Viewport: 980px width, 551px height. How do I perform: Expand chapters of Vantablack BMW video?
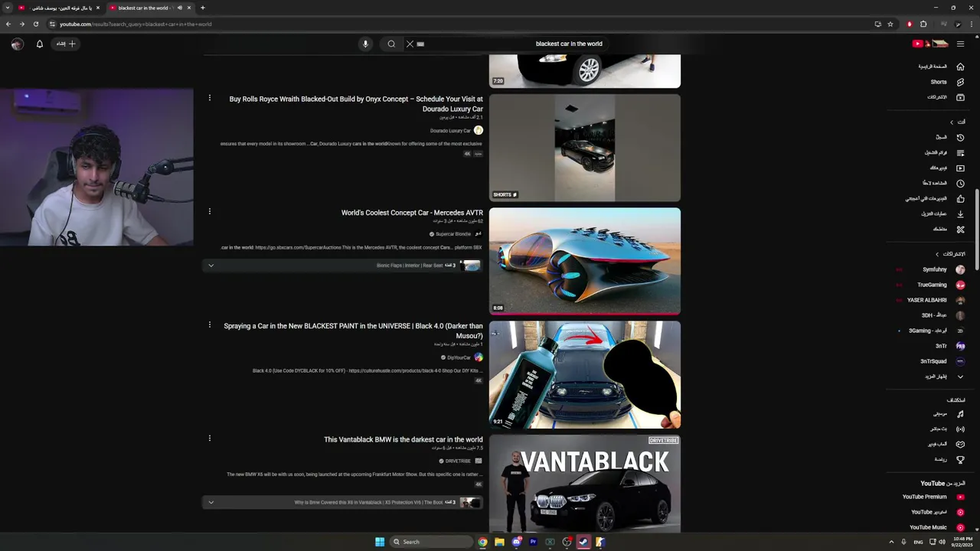[x=211, y=502]
